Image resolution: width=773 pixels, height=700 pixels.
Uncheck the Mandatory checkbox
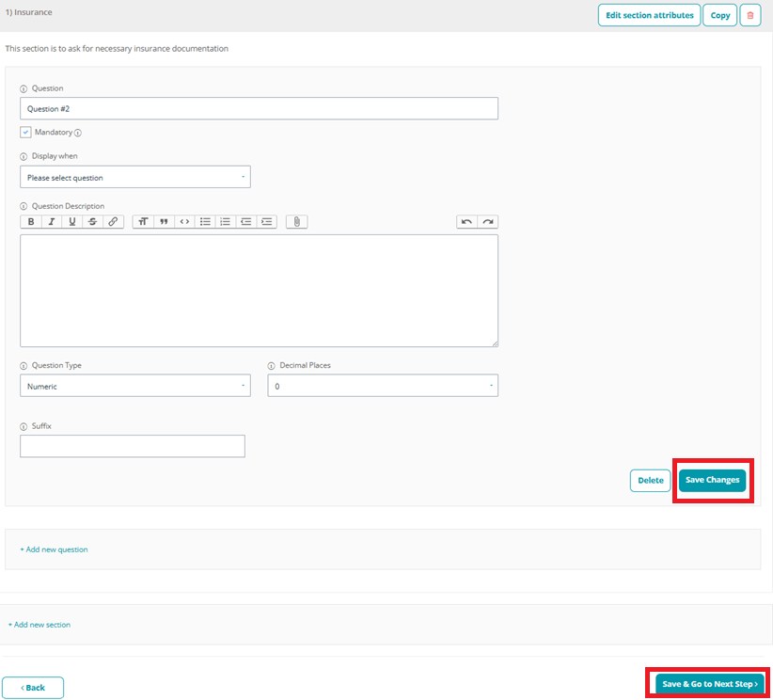pos(25,133)
